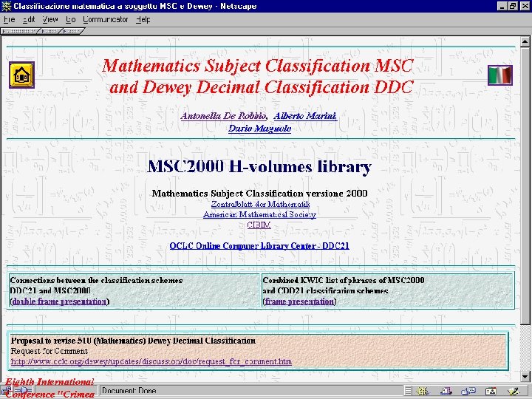Image resolution: width=532 pixels, height=399 pixels.
Task: Open Navigator from the component bar
Action: click(x=423, y=391)
